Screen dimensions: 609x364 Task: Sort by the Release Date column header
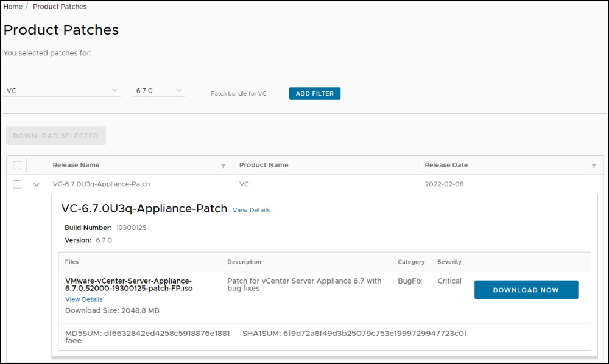click(446, 165)
